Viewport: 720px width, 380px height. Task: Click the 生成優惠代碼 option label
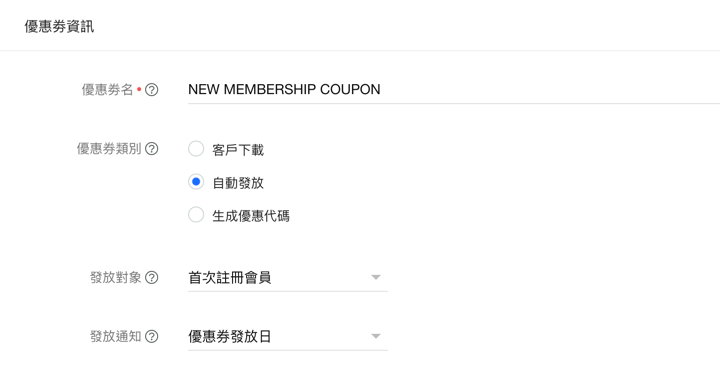(251, 216)
